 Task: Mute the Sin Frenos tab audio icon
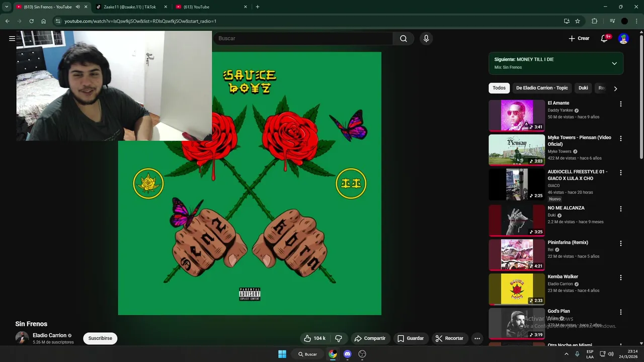[77, 7]
